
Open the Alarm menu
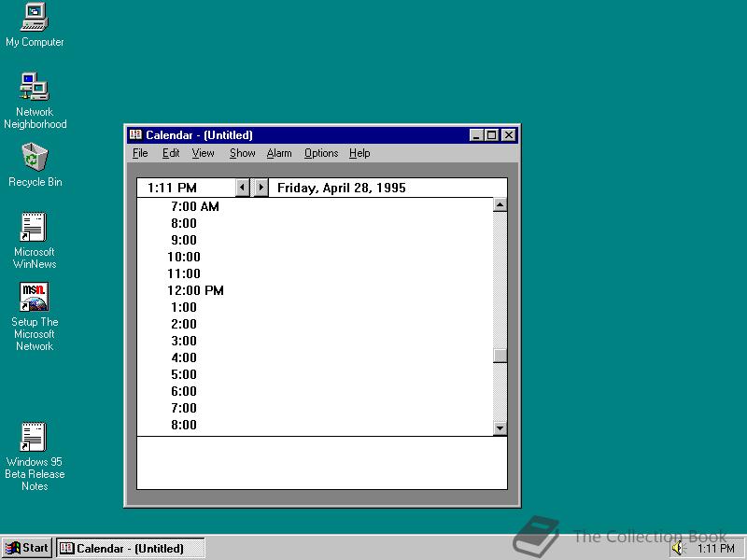tap(279, 153)
